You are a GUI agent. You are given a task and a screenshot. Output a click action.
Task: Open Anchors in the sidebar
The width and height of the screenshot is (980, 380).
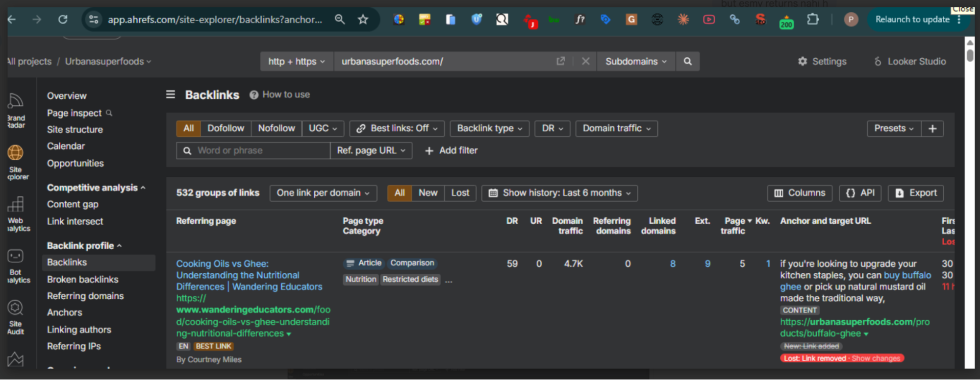click(x=65, y=312)
